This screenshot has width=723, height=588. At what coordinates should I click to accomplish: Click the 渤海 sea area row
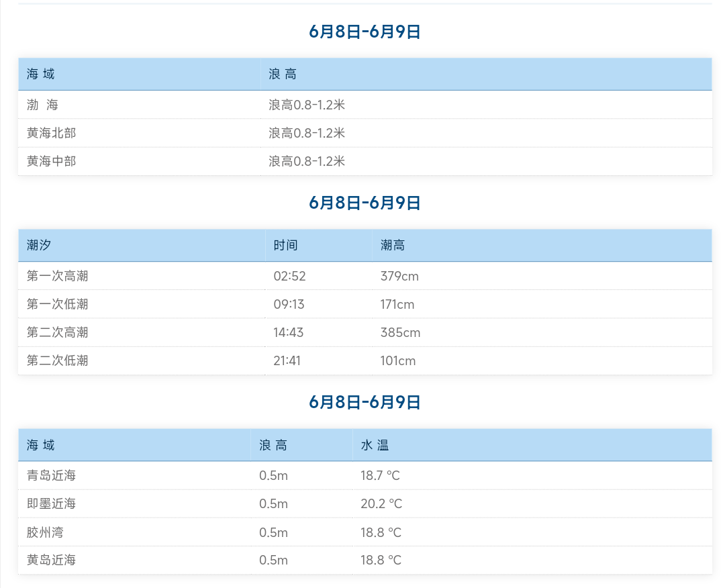pos(43,105)
